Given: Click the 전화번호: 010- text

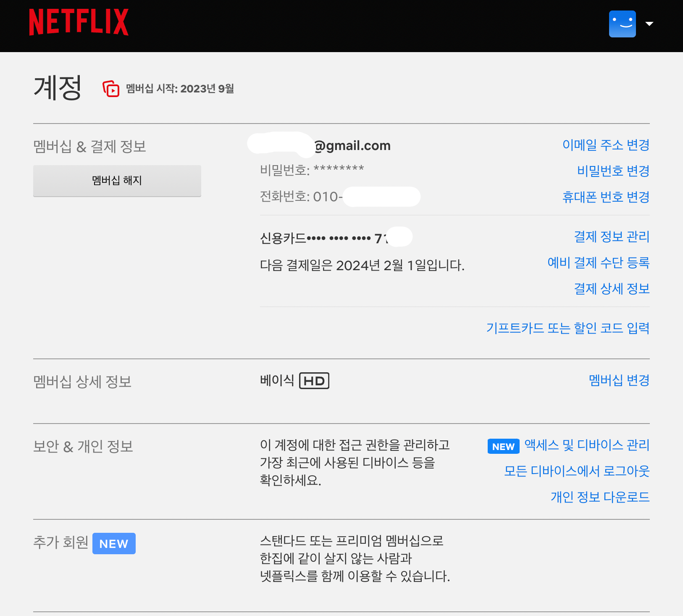Looking at the screenshot, I should [x=301, y=197].
